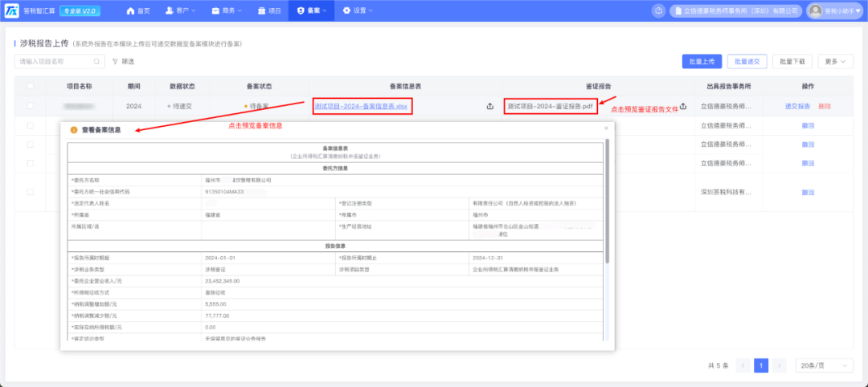Screen dimensions: 868x387
Task: Click the 答税智汇算 logo icon
Action: coord(11,10)
